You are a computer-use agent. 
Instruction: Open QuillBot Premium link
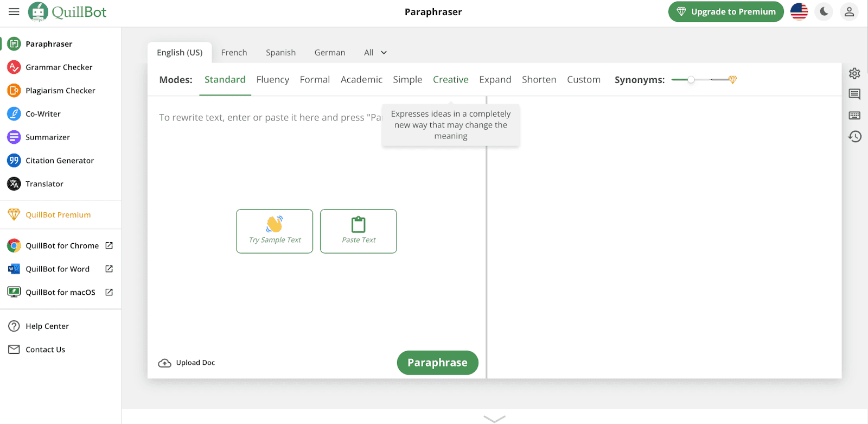58,215
